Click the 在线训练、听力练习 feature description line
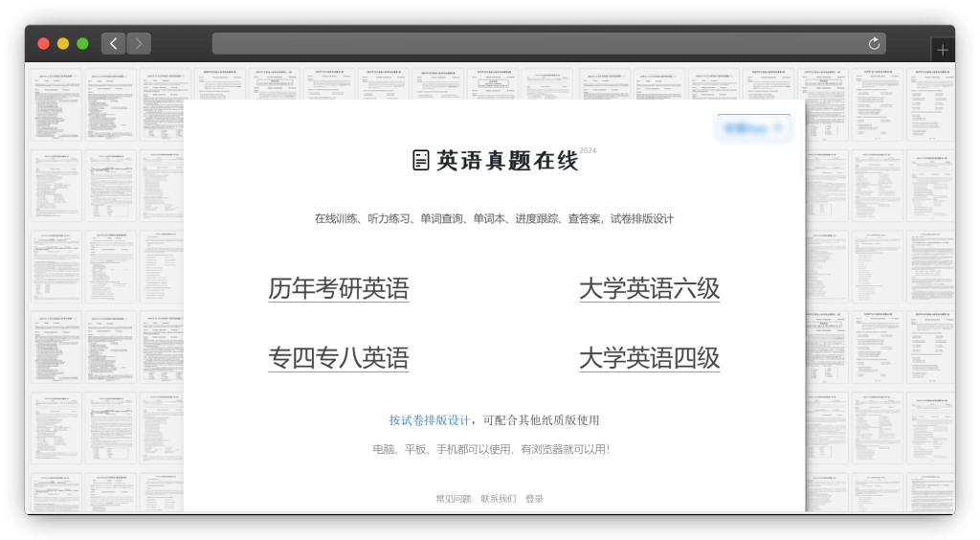 pyautogui.click(x=494, y=218)
